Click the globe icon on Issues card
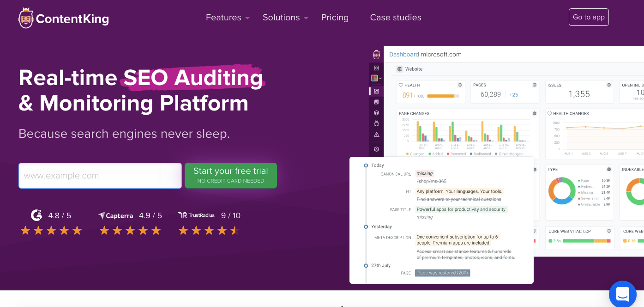The width and height of the screenshot is (644, 307). point(609,85)
